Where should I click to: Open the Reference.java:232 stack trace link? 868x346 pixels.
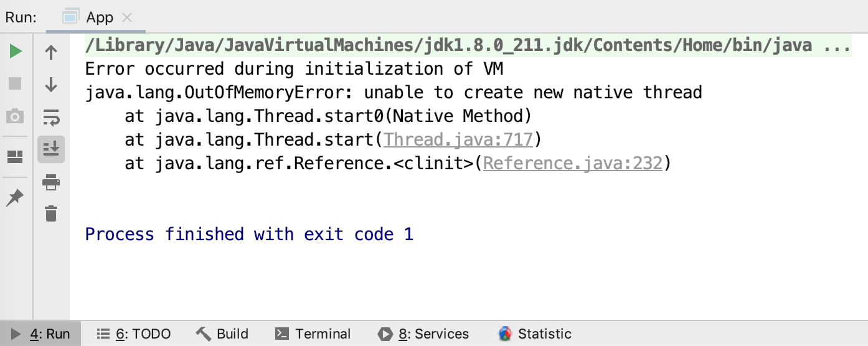point(572,163)
